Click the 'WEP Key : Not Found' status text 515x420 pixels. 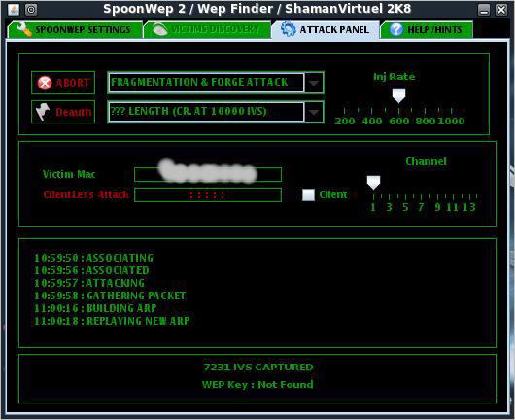(257, 384)
